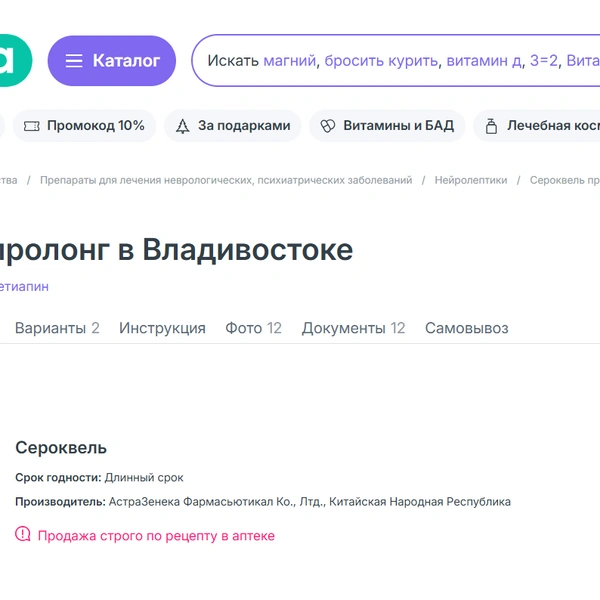Click the manufacturer line 'АстраЗенека Фармасьютикал Ко.'
Screen dimensions: 600x600
click(x=263, y=502)
